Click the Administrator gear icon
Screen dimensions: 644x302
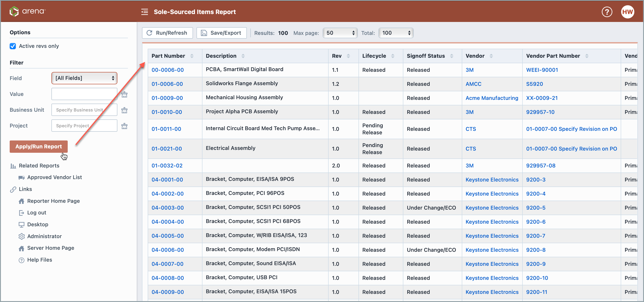(22, 236)
